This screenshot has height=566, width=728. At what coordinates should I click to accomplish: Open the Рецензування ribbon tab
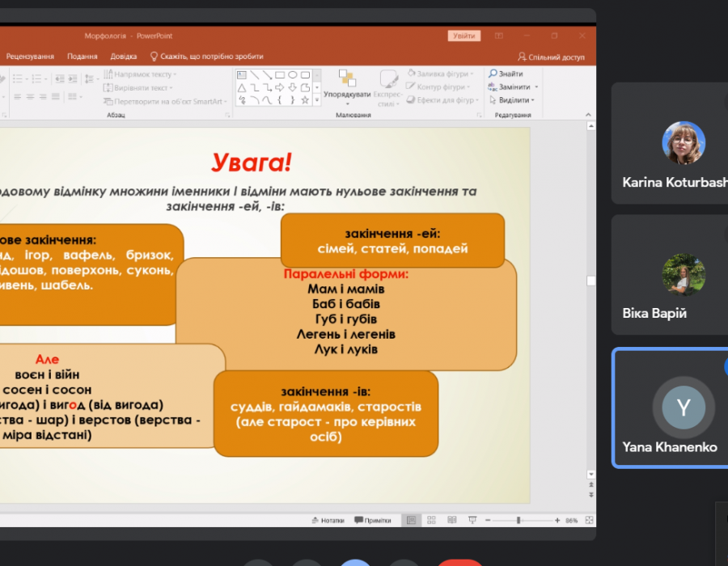pos(30,57)
